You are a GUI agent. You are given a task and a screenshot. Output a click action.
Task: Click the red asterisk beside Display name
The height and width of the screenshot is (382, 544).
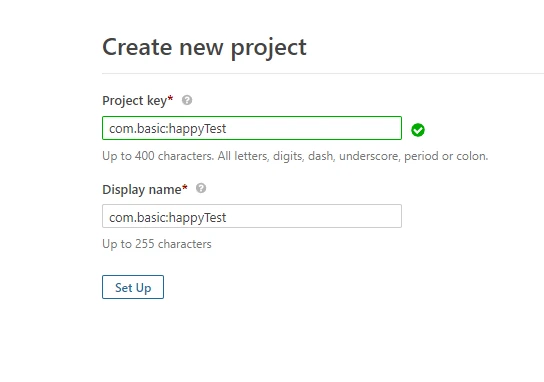coord(185,187)
